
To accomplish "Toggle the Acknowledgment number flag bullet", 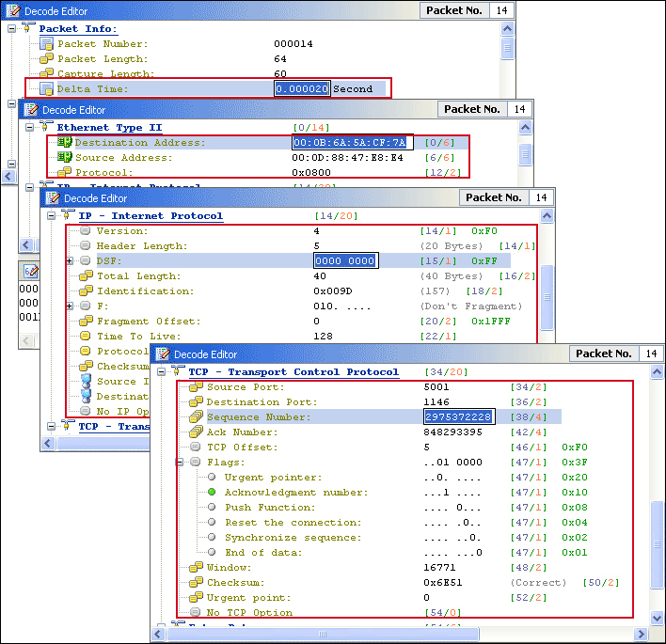I will point(213,493).
